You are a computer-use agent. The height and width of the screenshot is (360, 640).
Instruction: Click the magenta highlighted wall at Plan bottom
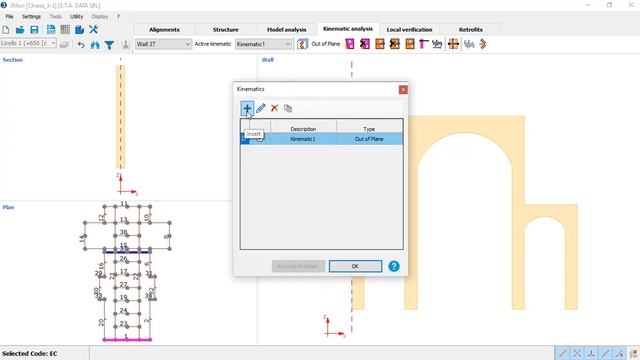(127, 340)
